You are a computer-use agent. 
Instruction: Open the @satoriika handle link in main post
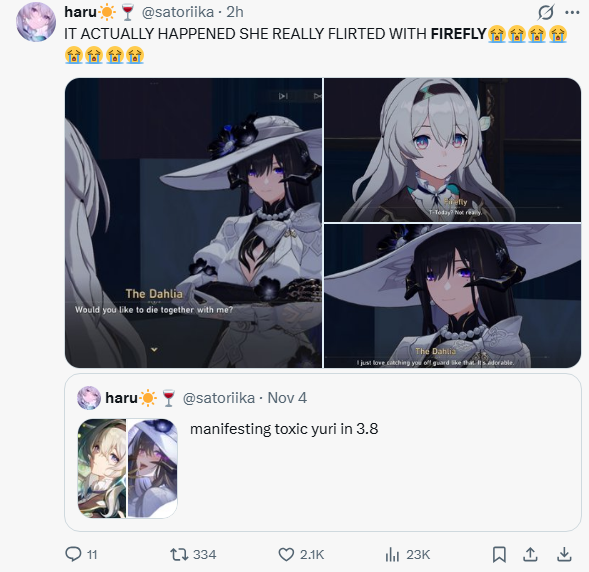tap(178, 12)
